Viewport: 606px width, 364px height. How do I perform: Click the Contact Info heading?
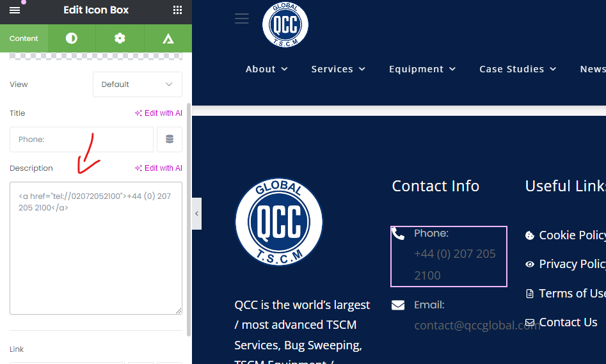(436, 186)
